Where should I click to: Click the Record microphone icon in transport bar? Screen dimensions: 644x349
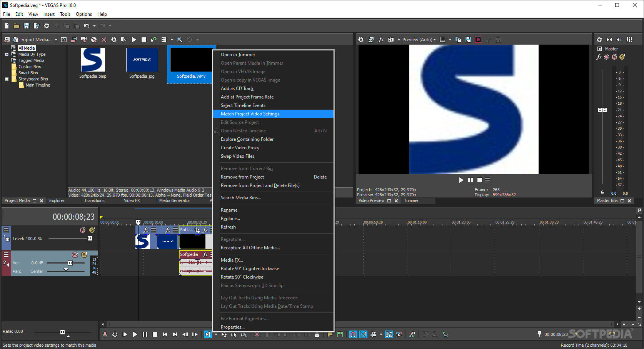click(105, 334)
